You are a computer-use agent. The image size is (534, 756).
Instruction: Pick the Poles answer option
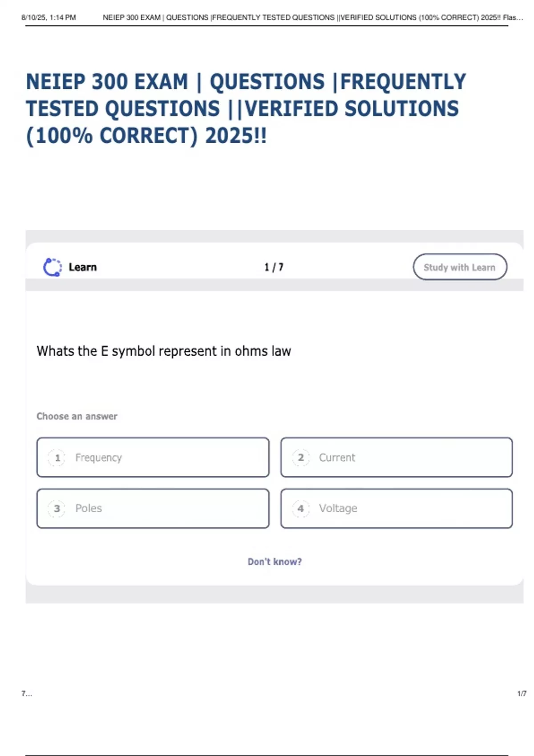[x=153, y=508]
